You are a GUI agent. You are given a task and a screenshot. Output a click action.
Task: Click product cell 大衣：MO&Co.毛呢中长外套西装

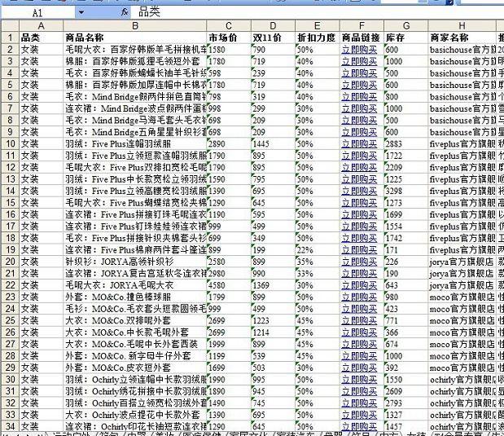coord(135,344)
